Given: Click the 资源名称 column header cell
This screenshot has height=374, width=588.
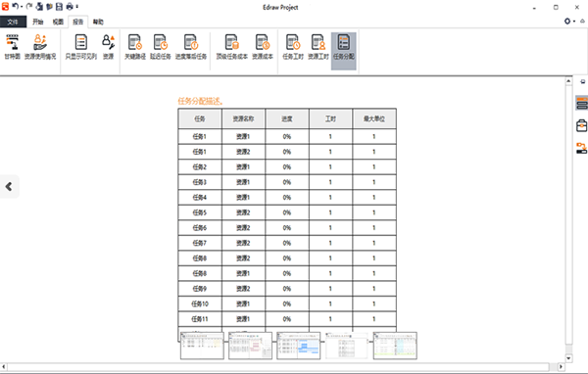Looking at the screenshot, I should tap(243, 118).
